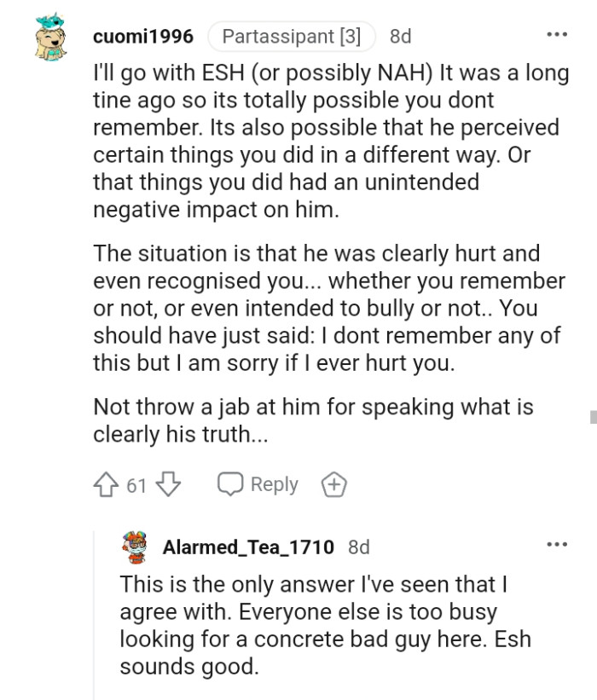Select the Partassipant [3] flair tag
The image size is (597, 700).
291,36
